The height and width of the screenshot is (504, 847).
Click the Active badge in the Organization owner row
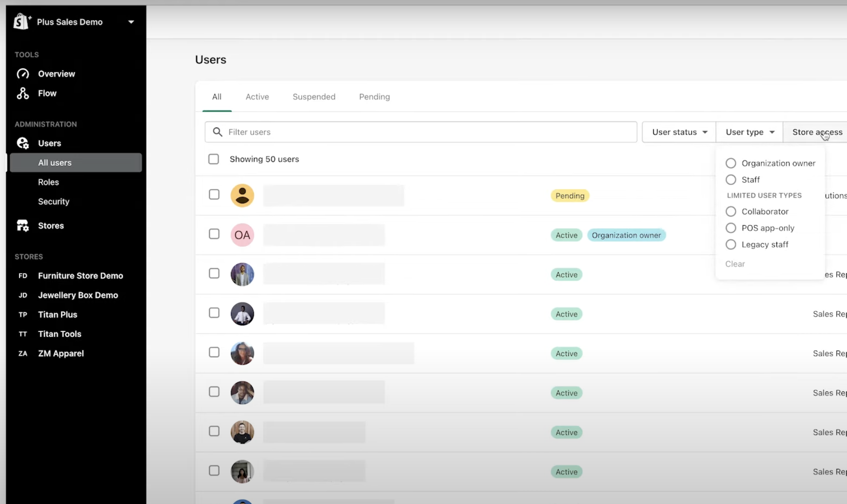(x=566, y=235)
